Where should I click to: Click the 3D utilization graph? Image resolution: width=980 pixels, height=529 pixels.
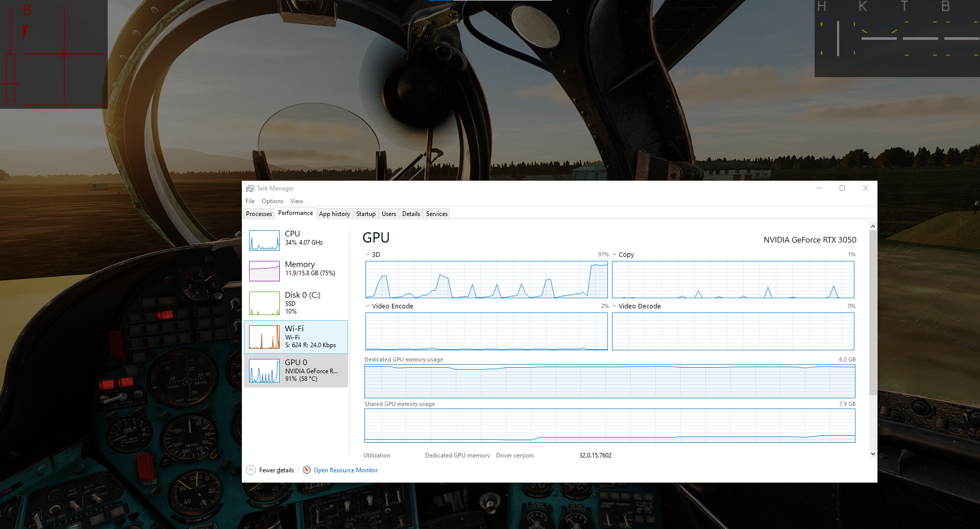click(x=486, y=279)
